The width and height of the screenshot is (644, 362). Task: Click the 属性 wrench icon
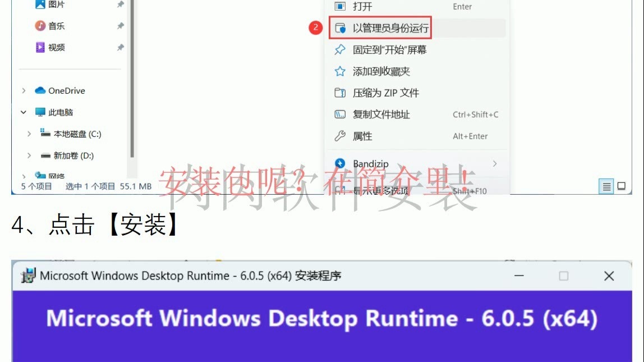tap(339, 136)
